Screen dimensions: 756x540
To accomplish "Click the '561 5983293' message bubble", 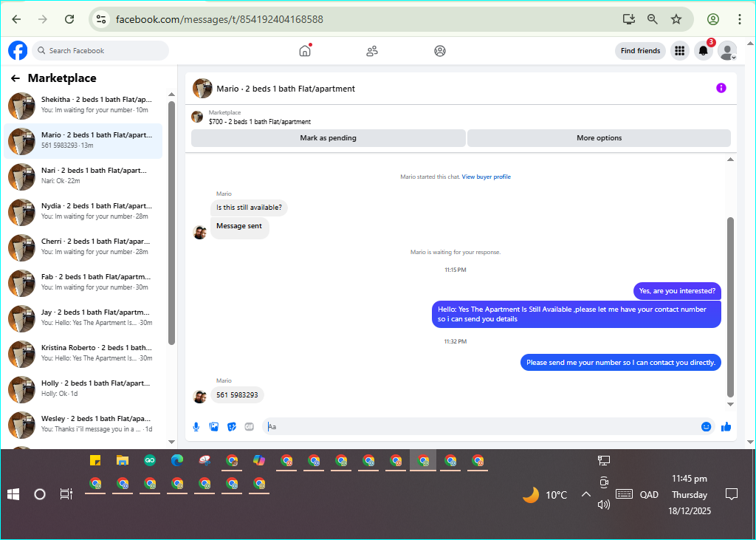I will click(237, 394).
